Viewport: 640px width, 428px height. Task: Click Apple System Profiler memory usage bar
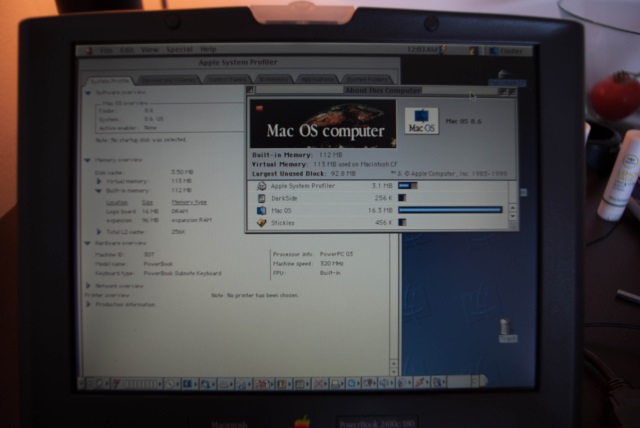coord(408,186)
